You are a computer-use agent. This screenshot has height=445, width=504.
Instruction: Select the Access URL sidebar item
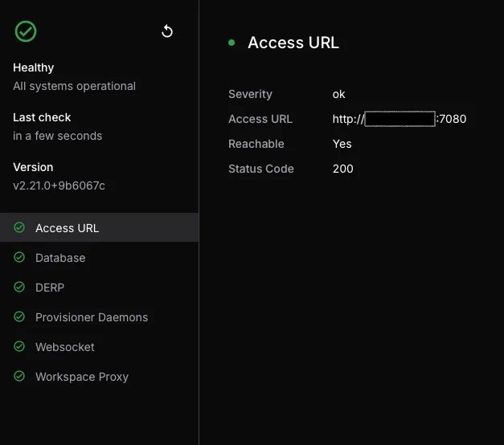click(x=68, y=228)
